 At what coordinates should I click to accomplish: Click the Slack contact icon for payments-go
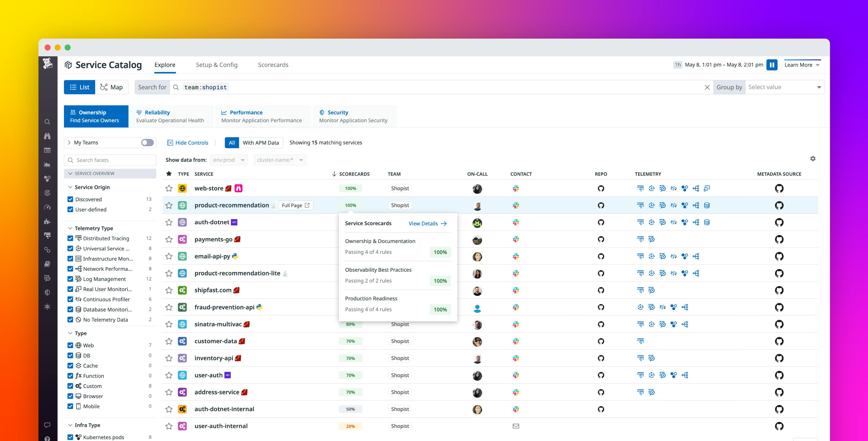tap(516, 239)
